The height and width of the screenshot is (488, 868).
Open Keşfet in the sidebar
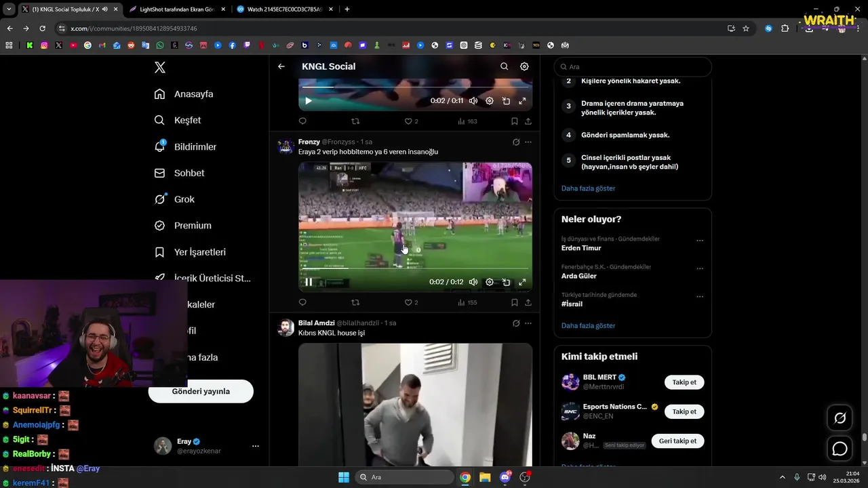click(x=178, y=120)
